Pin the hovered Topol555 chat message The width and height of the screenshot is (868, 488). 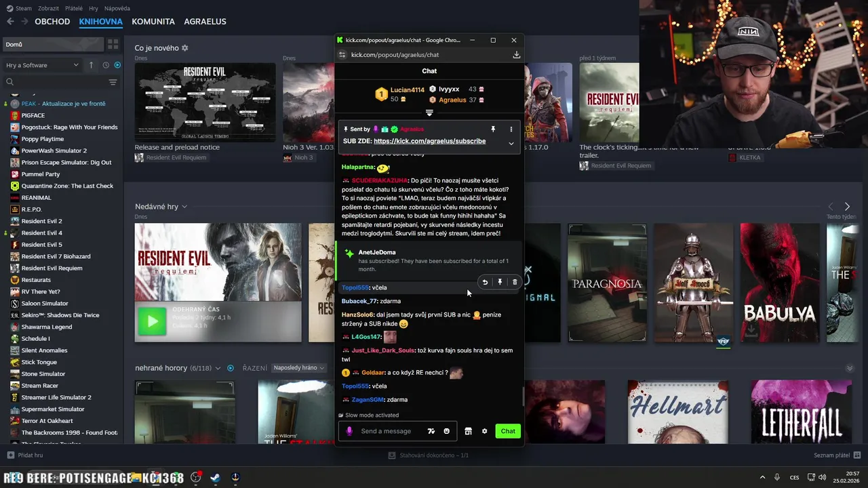[x=500, y=282]
